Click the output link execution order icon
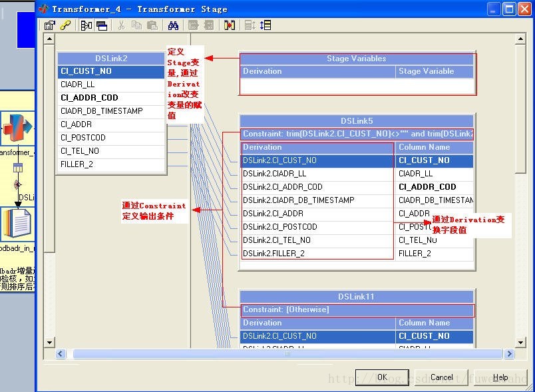 click(x=266, y=25)
